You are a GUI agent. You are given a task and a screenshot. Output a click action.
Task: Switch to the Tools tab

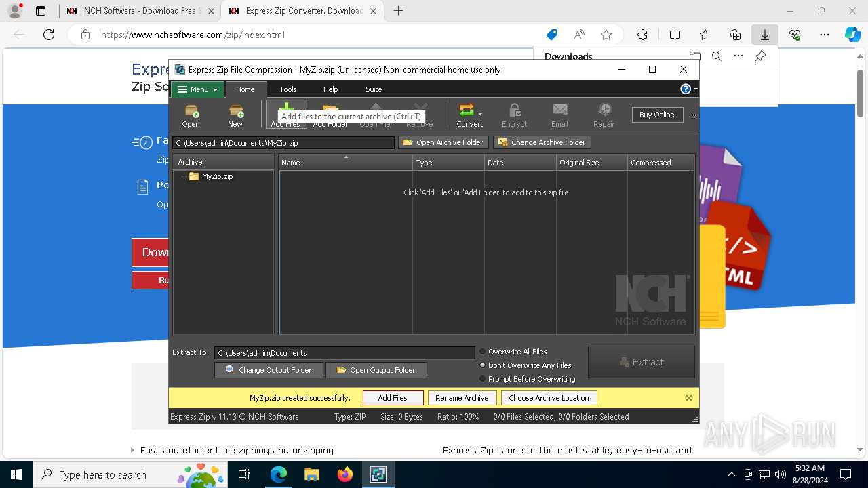click(288, 89)
